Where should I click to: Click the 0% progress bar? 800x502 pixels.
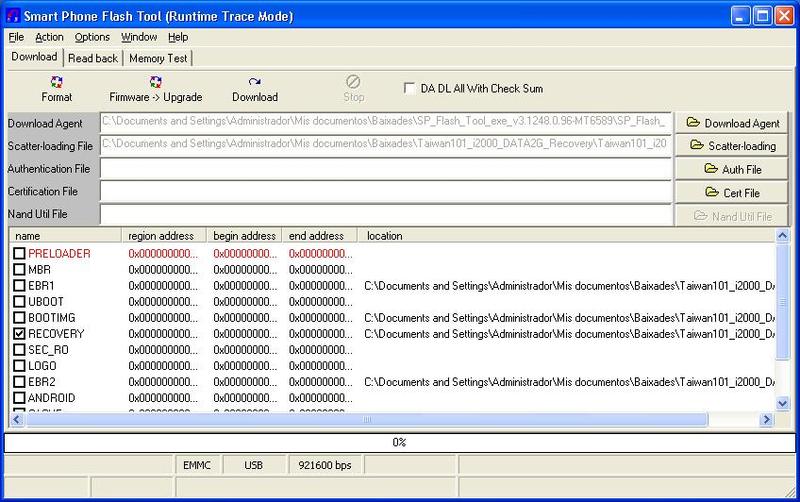point(399,442)
